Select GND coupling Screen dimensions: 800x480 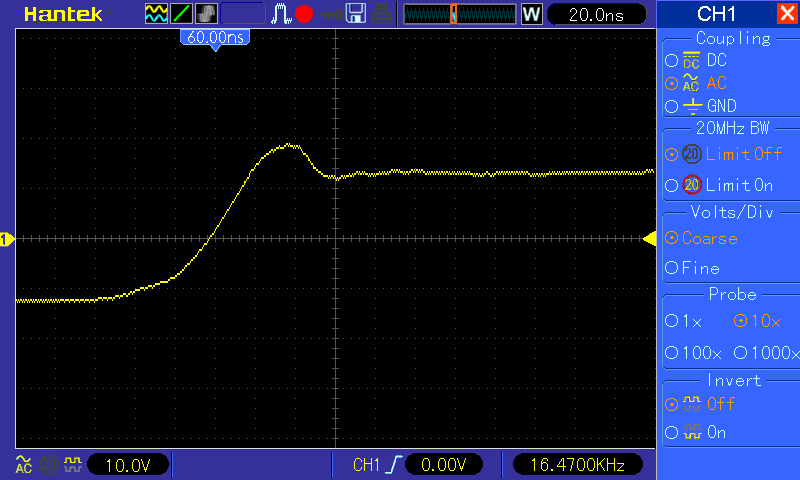[x=701, y=106]
